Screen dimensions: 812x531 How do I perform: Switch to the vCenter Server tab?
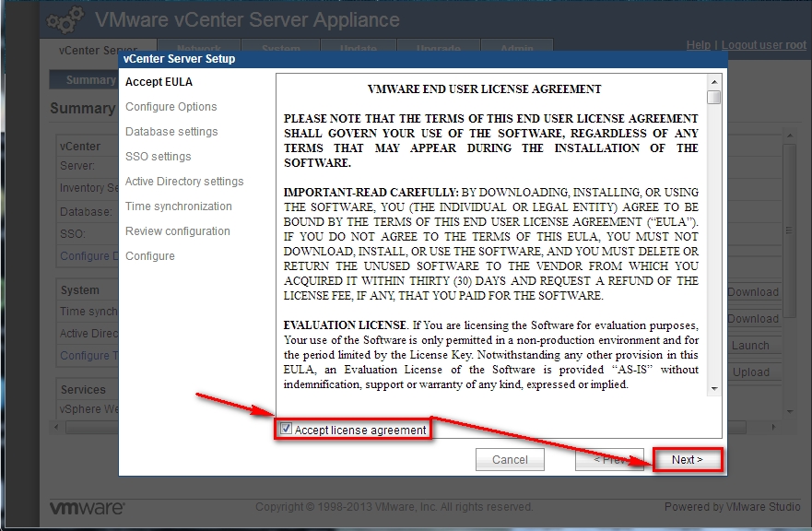(98, 50)
